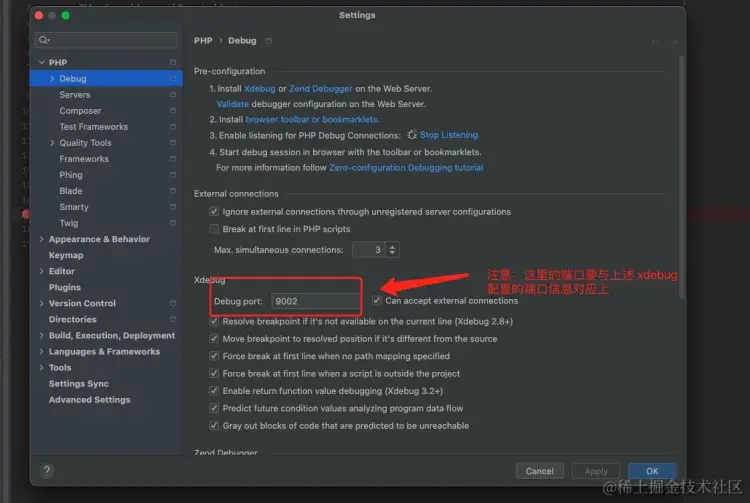The width and height of the screenshot is (750, 503).
Task: Click the Debug port input field
Action: pyautogui.click(x=315, y=301)
